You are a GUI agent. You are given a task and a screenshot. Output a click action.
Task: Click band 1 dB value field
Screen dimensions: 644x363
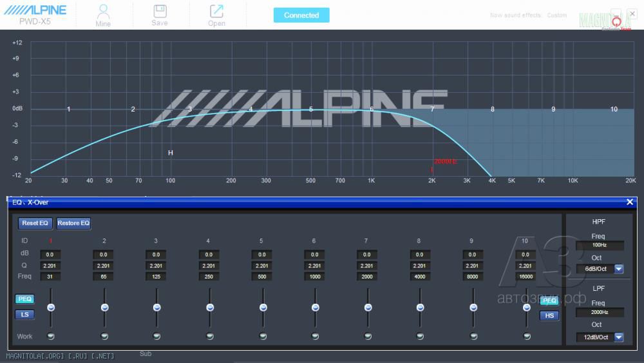[x=50, y=255]
